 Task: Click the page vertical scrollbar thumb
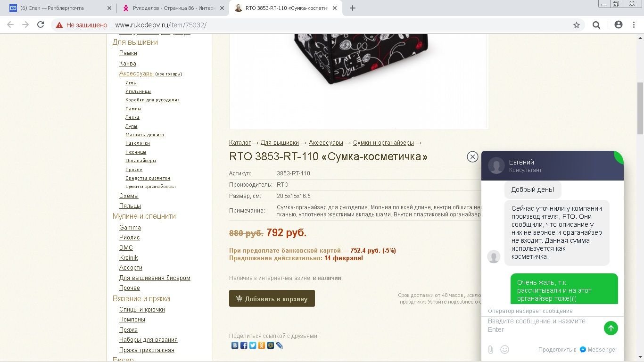point(640,108)
